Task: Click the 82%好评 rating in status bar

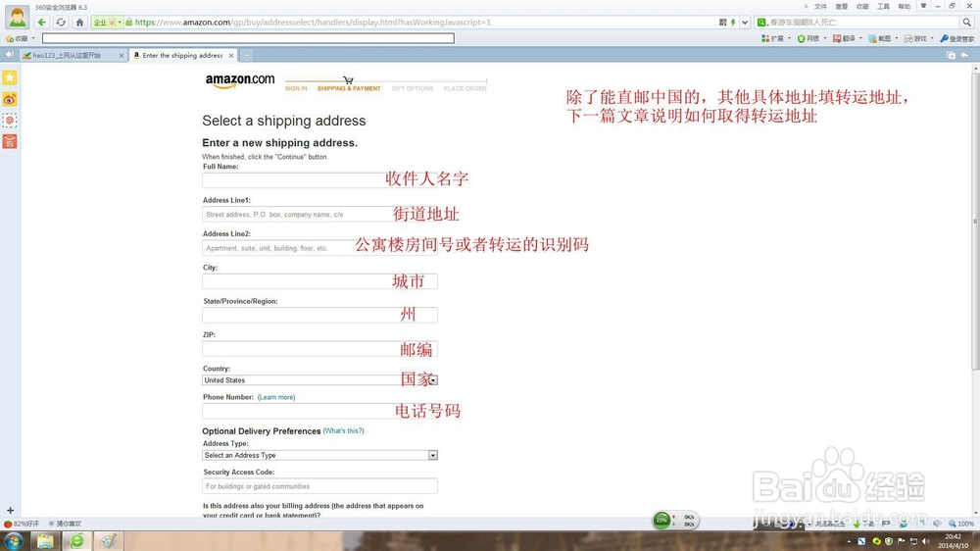Action: [22, 524]
